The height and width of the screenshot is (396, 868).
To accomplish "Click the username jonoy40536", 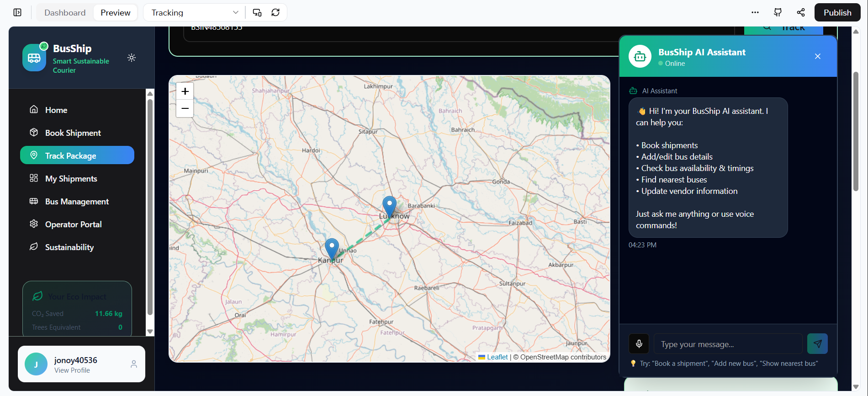I will pos(76,360).
